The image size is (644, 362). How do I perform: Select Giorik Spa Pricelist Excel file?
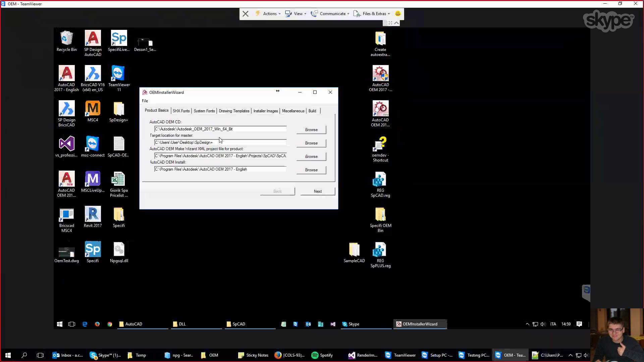(x=119, y=184)
